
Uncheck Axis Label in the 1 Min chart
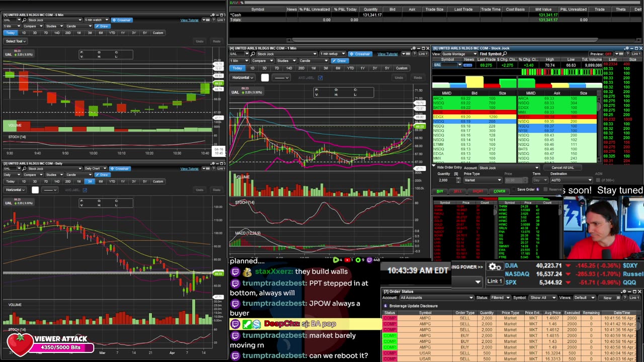(320, 78)
